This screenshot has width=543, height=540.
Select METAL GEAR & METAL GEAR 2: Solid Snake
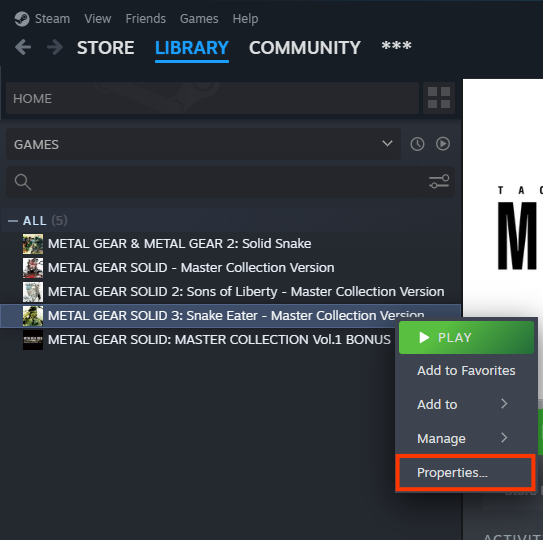click(x=231, y=244)
